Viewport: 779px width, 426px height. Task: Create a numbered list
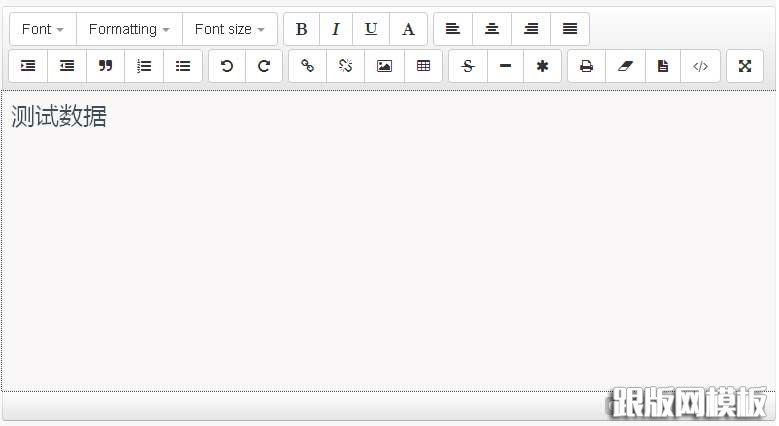tap(144, 66)
